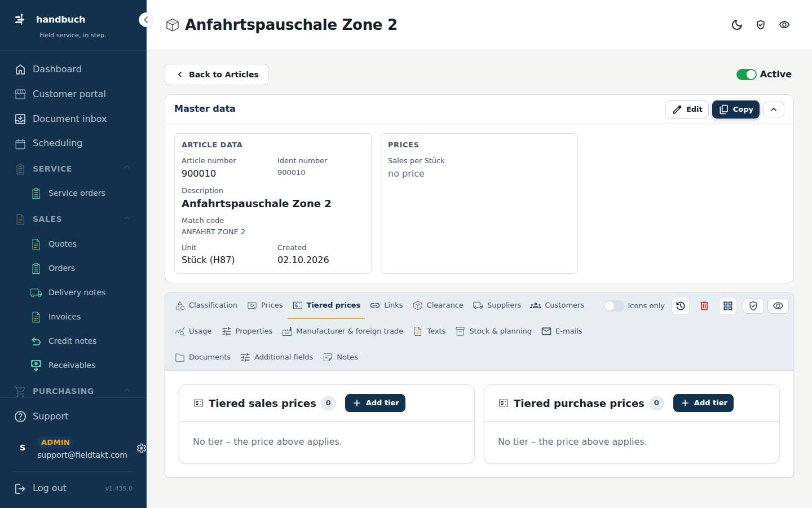Viewport: 812px width, 508px height.
Task: Click the eye icon in top header
Action: [x=784, y=25]
